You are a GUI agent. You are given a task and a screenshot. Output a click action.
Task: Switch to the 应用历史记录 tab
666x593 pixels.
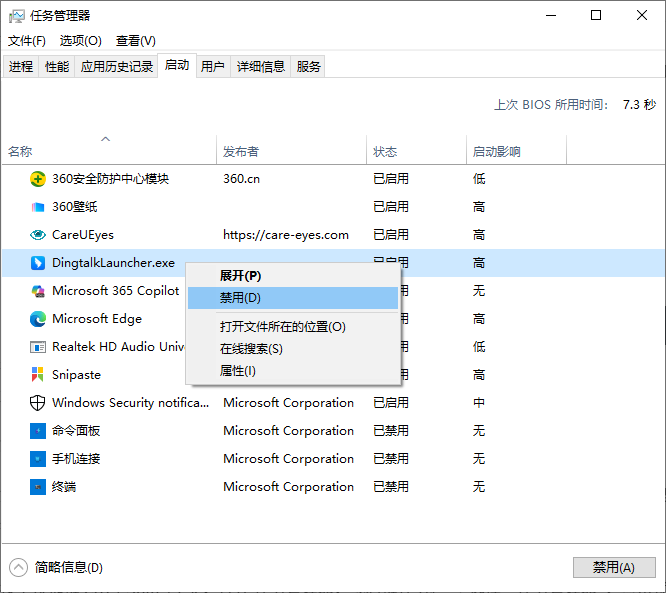click(117, 66)
